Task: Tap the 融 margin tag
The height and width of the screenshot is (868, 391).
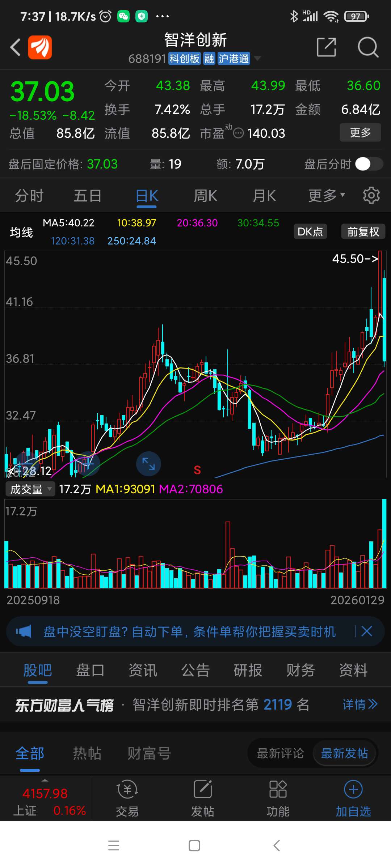Action: pos(209,59)
